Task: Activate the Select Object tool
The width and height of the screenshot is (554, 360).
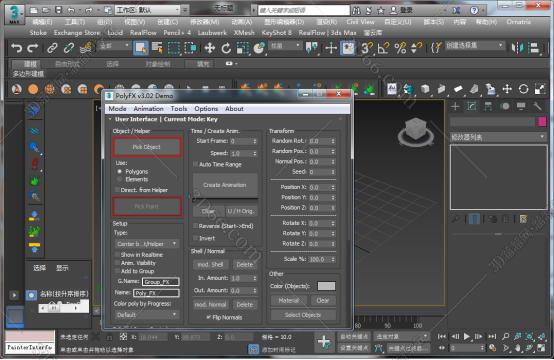Action: click(141, 48)
